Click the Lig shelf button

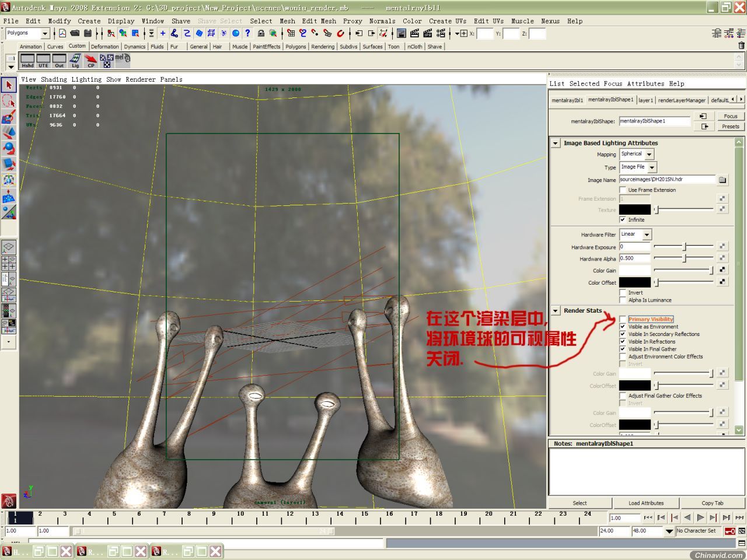click(75, 60)
